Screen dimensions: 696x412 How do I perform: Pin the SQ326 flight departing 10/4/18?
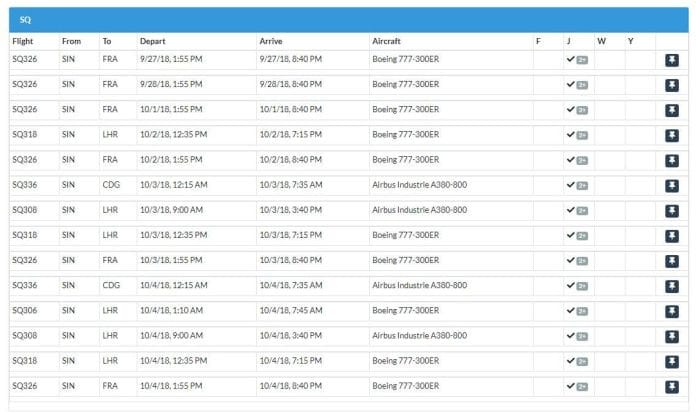pos(672,386)
